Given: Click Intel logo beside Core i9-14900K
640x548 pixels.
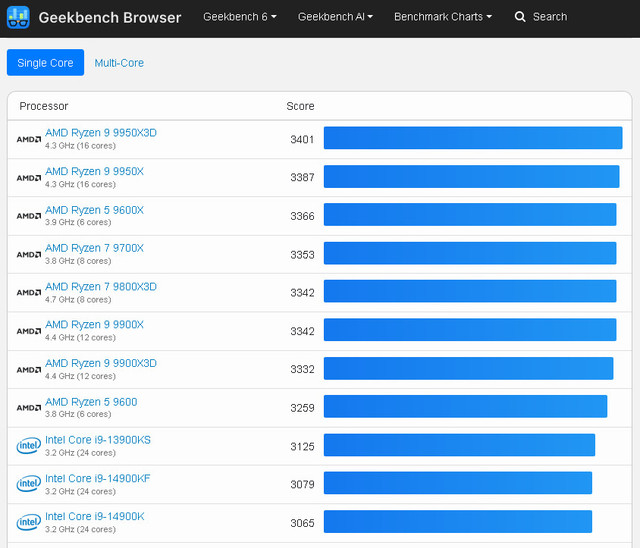Looking at the screenshot, I should [29, 522].
